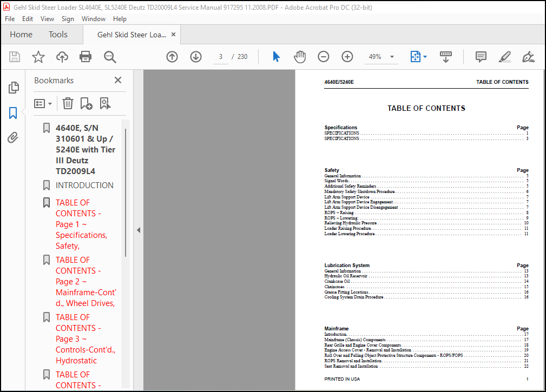This screenshot has width=546, height=392.
Task: Go to next page arrow
Action: 196,57
